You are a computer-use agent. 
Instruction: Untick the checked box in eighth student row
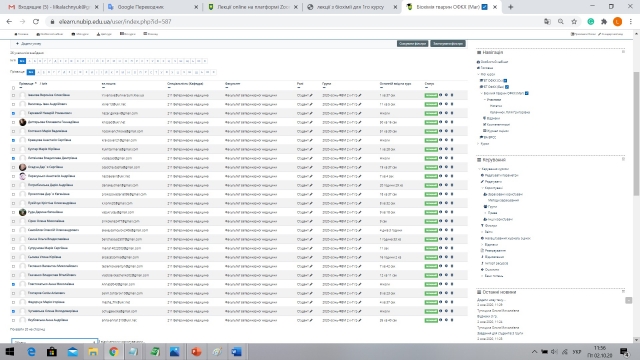(13, 158)
